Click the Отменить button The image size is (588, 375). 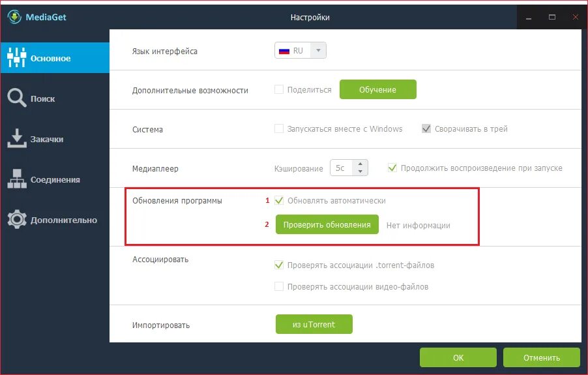pyautogui.click(x=542, y=357)
